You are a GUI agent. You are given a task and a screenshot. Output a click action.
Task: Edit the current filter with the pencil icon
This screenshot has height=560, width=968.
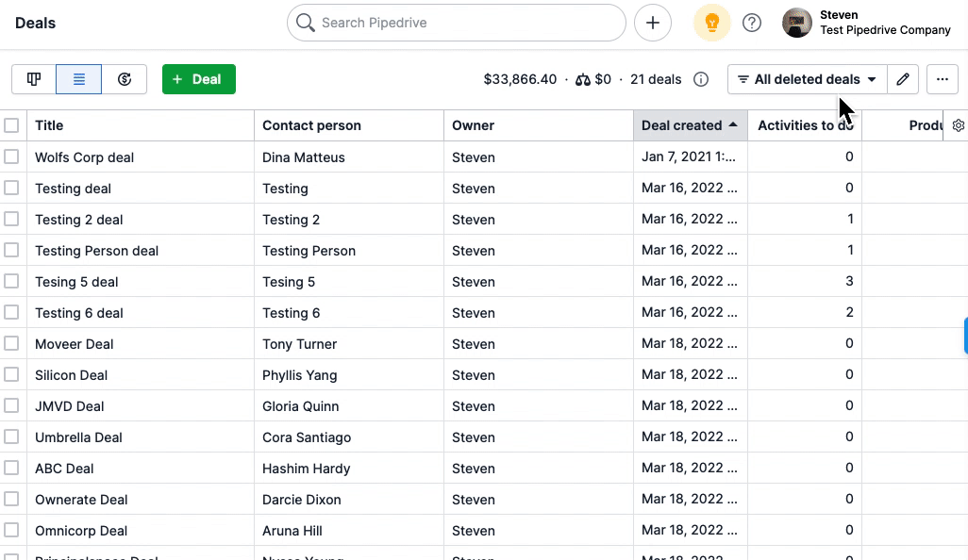903,79
